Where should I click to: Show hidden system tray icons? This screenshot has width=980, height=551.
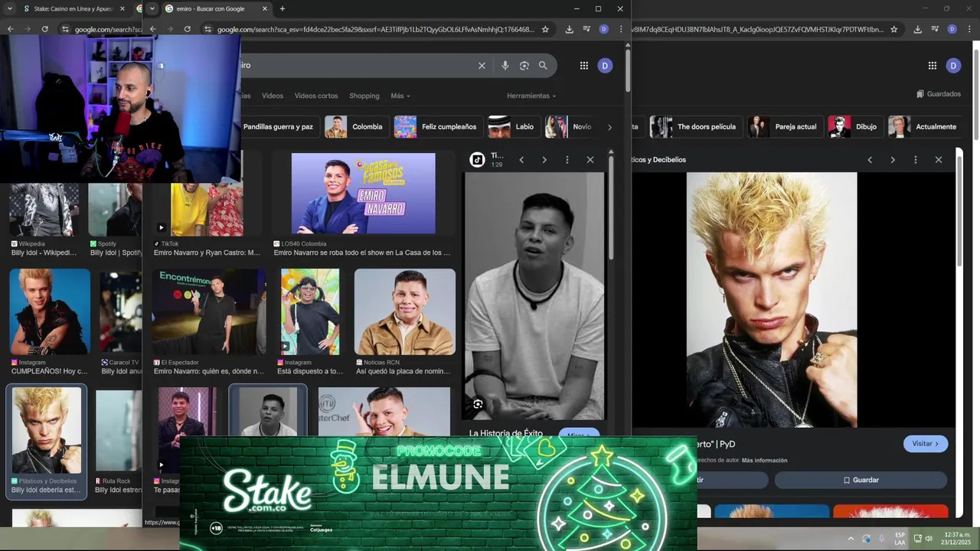coord(851,539)
